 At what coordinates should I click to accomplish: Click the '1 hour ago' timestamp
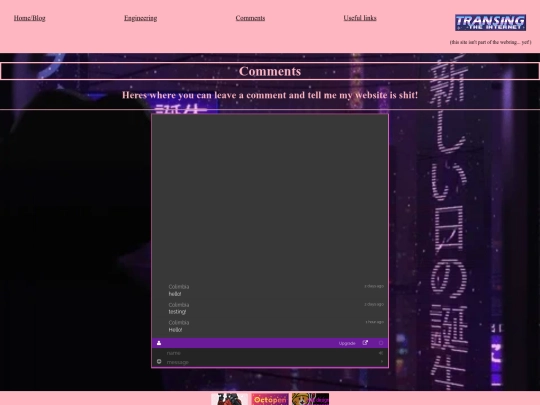(x=374, y=322)
